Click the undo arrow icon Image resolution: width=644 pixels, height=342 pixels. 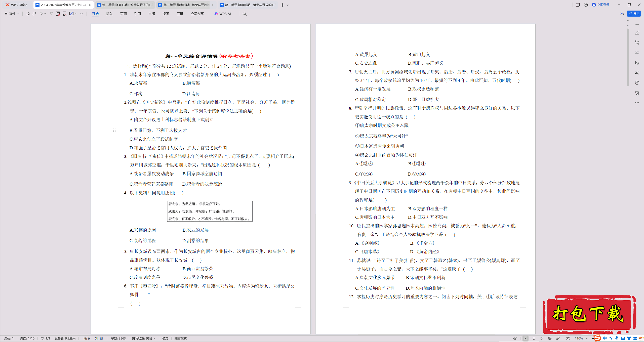tap(41, 14)
